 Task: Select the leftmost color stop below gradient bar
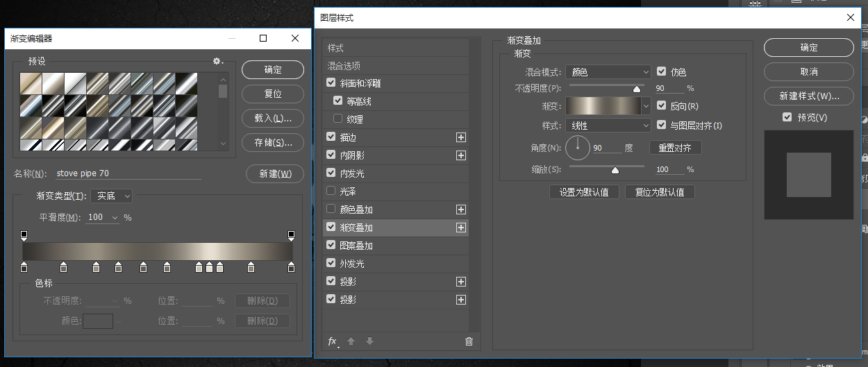click(x=24, y=267)
